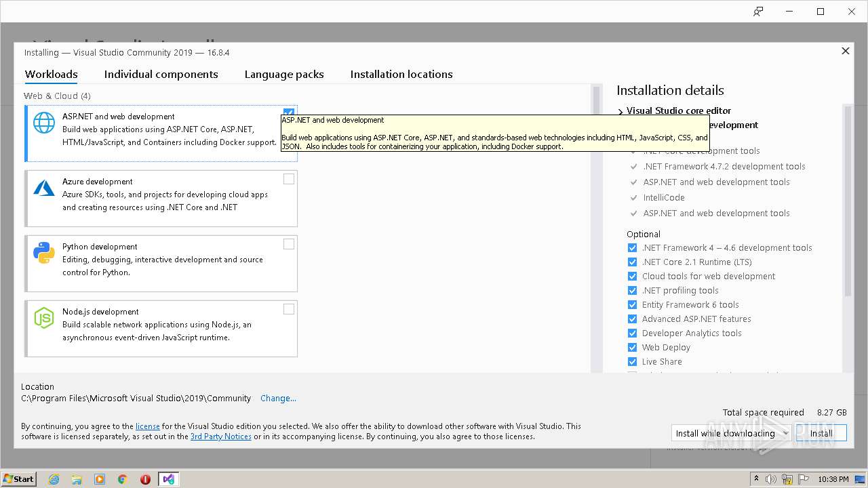The image size is (868, 488).
Task: Uncheck Cloud tools for web development
Action: [632, 277]
